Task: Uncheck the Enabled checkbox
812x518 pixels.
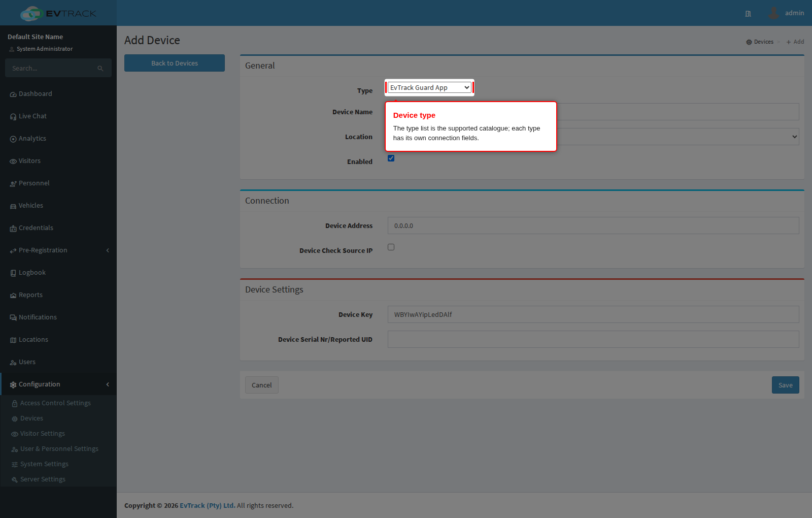Action: 391,158
